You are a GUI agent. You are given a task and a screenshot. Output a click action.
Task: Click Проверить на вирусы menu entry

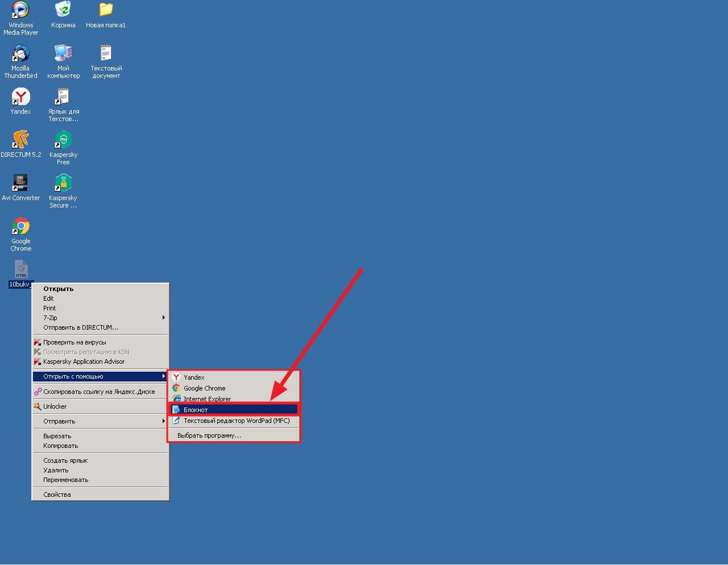(x=75, y=342)
